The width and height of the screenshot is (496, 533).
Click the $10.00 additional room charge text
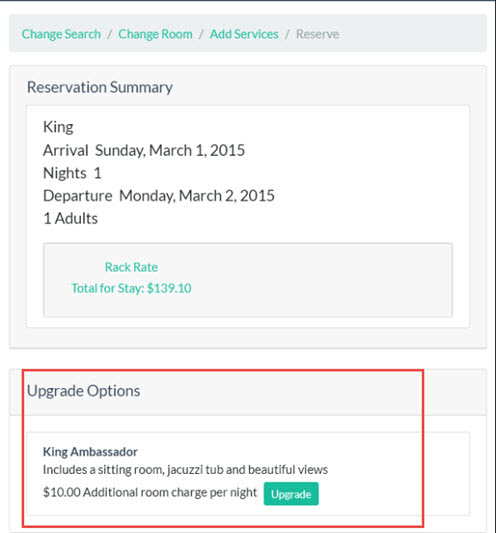150,492
